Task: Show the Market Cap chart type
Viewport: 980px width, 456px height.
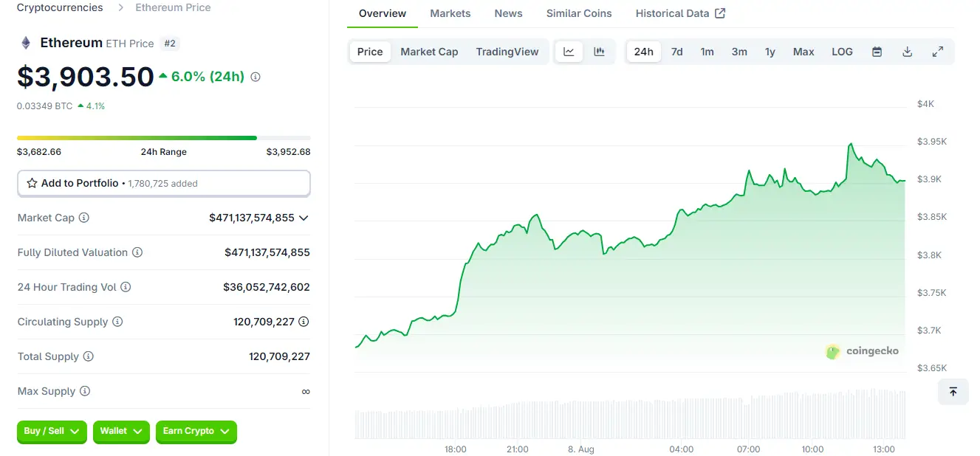Action: 429,52
